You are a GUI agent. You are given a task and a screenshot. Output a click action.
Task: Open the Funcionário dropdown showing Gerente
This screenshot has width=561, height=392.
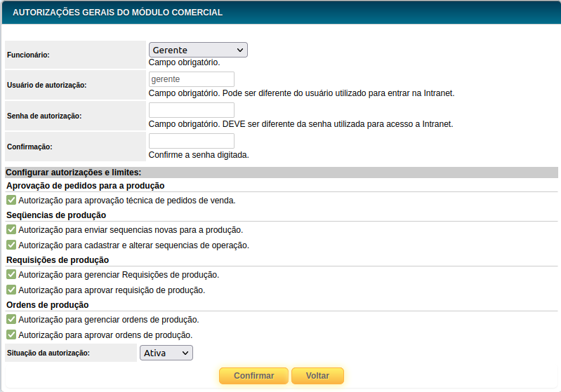click(x=198, y=50)
